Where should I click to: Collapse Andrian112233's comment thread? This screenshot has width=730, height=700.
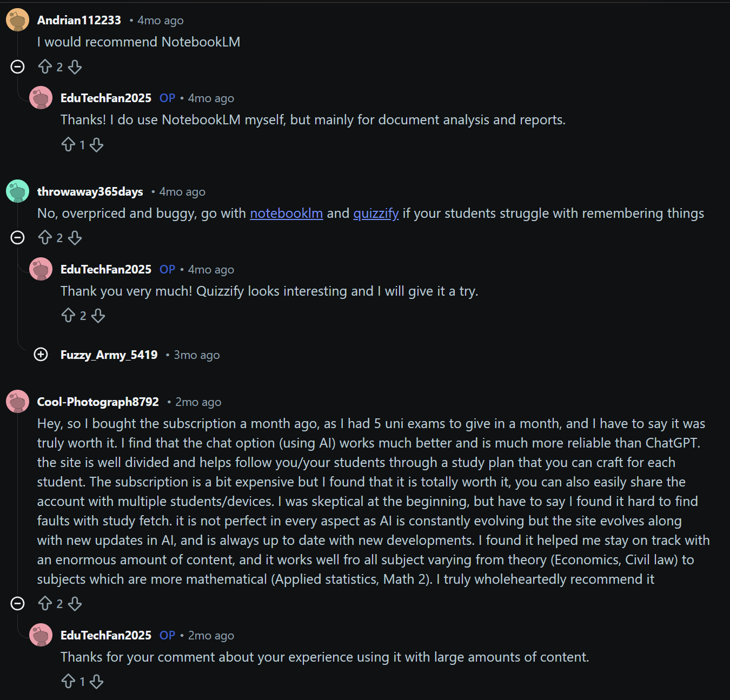tap(17, 66)
